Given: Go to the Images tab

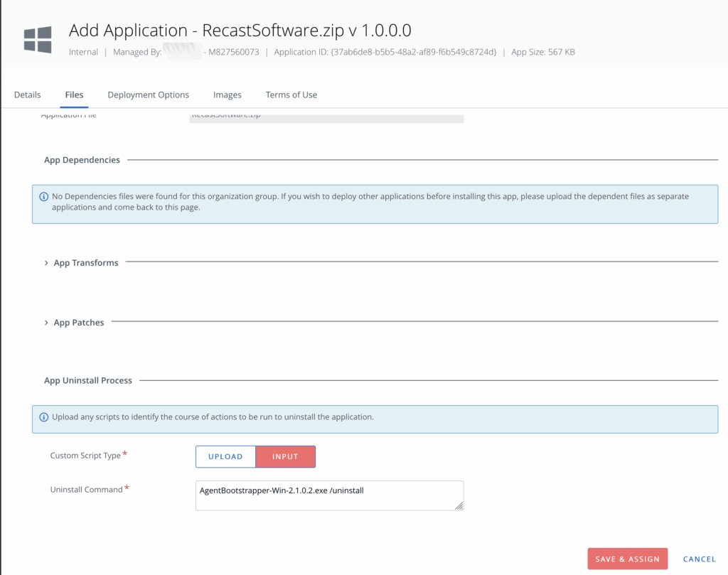Looking at the screenshot, I should pos(227,95).
